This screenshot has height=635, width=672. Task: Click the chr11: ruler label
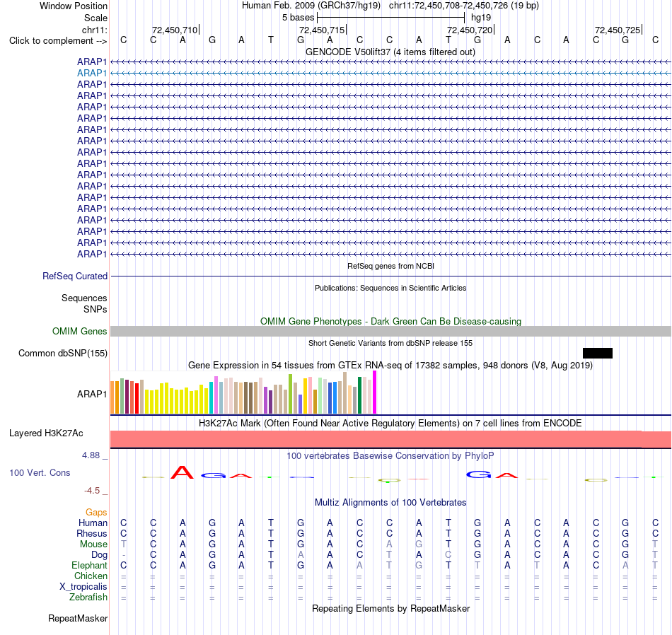(94, 30)
